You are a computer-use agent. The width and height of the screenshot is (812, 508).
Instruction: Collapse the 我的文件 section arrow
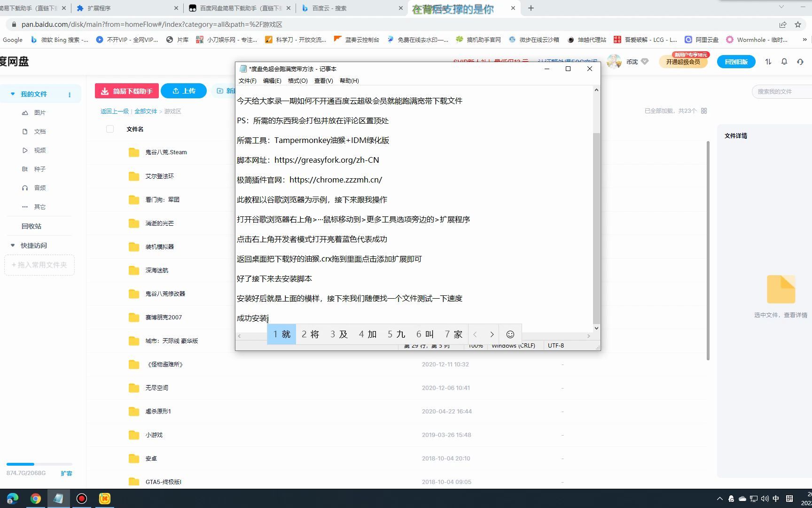point(13,94)
